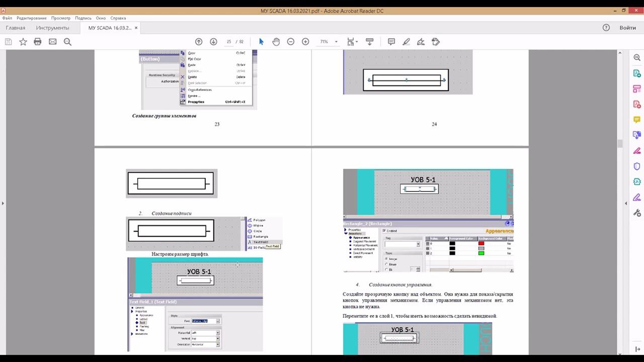Open Export PDF tool in right pane
Screen dimensions: 644x362
pyautogui.click(x=637, y=73)
